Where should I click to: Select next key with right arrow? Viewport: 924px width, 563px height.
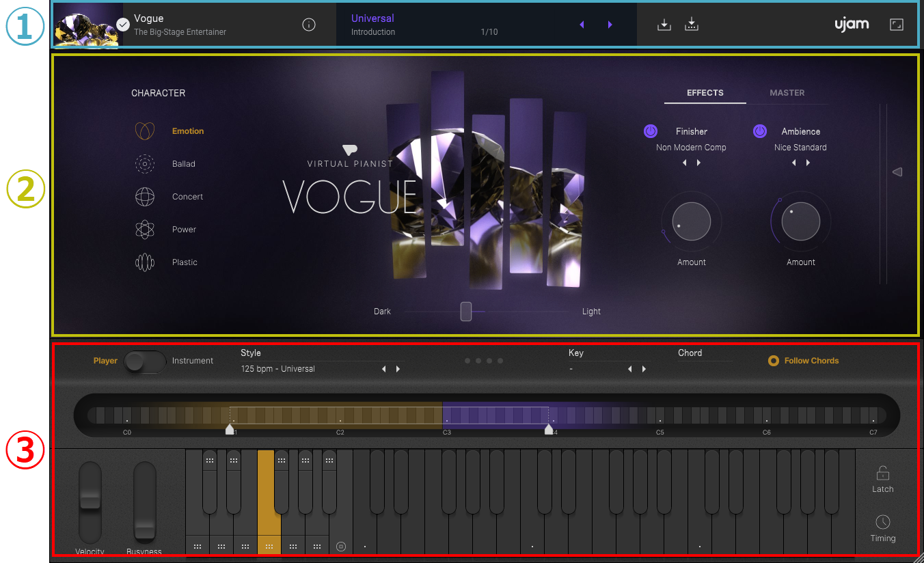pyautogui.click(x=644, y=369)
